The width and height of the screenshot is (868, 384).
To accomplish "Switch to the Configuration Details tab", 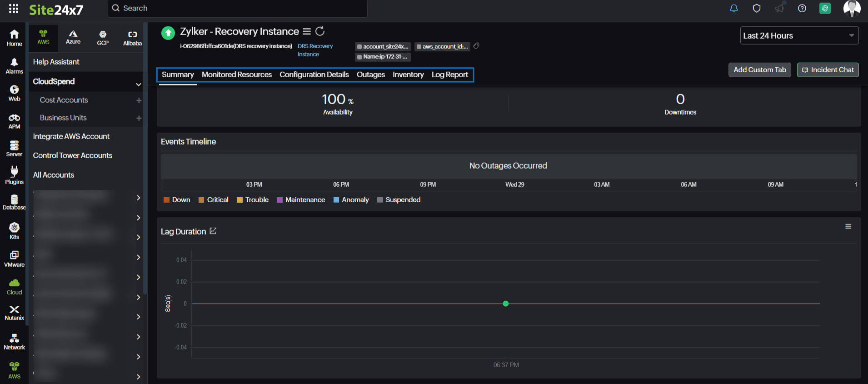I will [314, 75].
